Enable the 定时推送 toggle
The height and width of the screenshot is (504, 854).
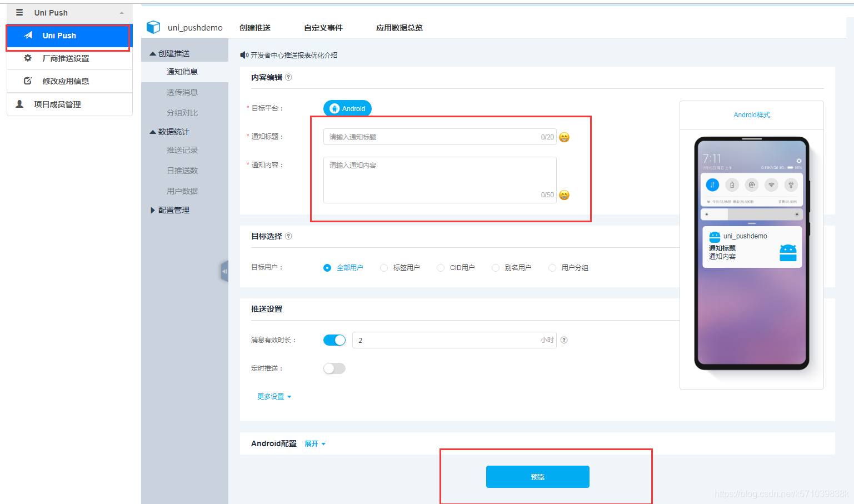point(334,368)
